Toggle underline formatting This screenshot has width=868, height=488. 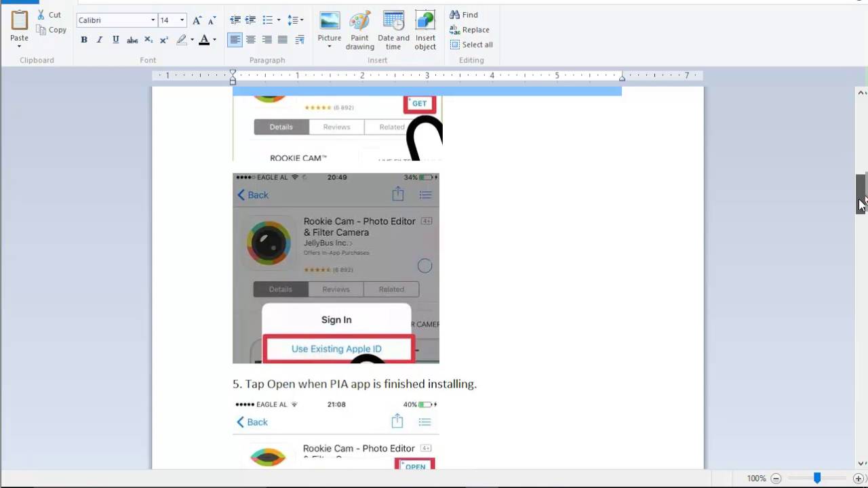pyautogui.click(x=116, y=40)
